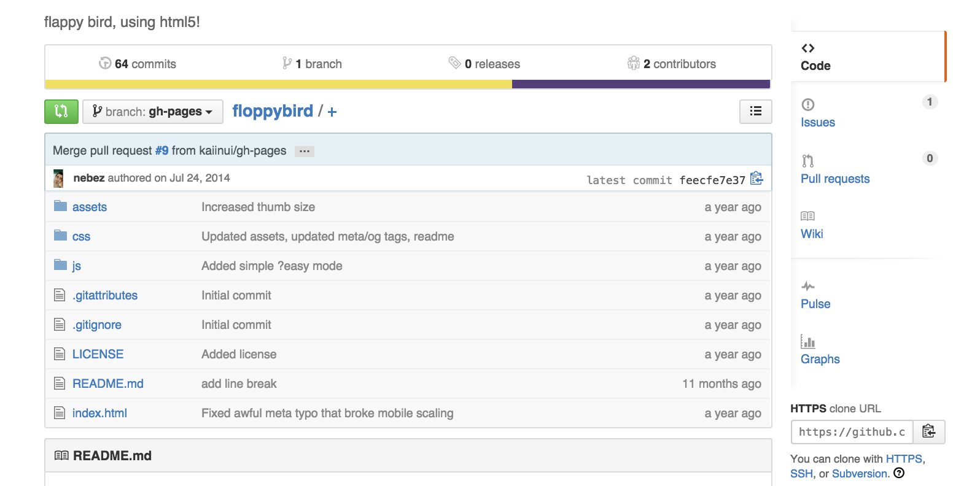Open 'Updated assets, updated meta/og tags' commit
This screenshot has width=980, height=486.
(x=328, y=236)
